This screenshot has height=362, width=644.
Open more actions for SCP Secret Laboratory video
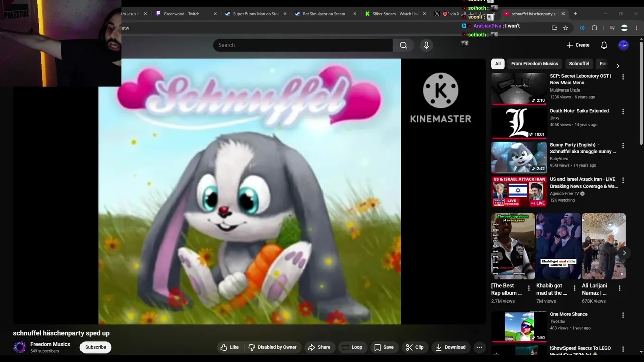(623, 77)
